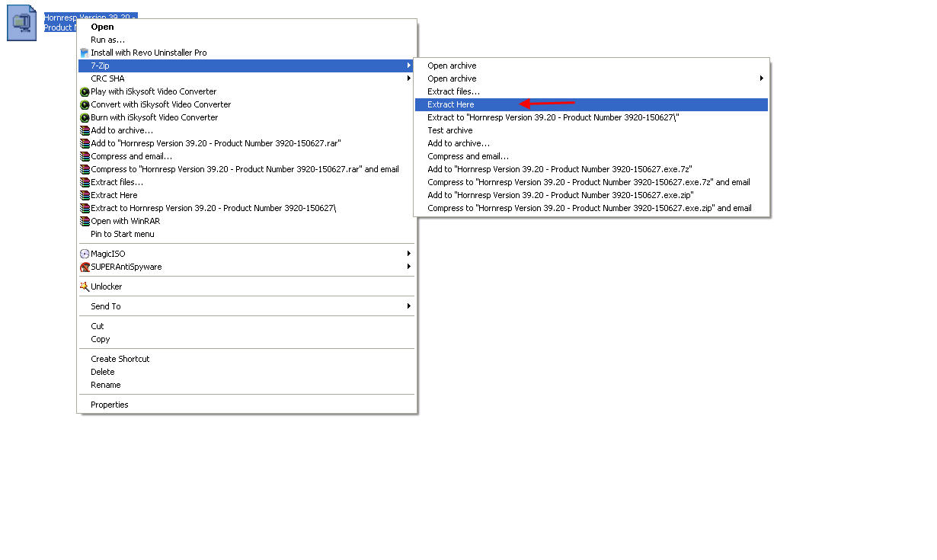This screenshot has width=937, height=560.
Task: Click the MagicISO disc icon
Action: coord(85,254)
